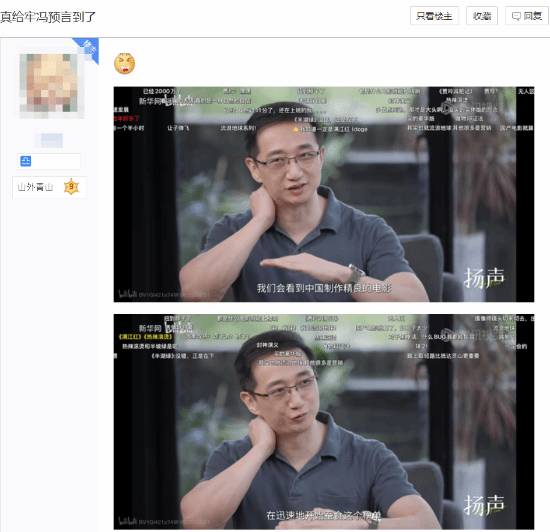
Task: Click the laughing emoji in the post
Action: (125, 63)
